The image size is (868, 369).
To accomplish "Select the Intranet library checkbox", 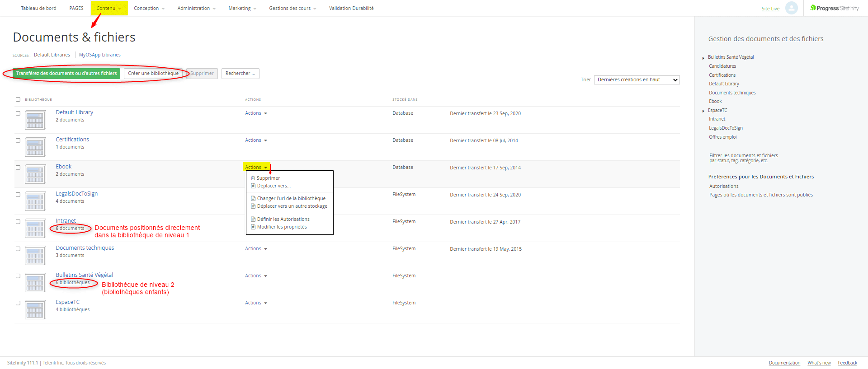I will (18, 222).
